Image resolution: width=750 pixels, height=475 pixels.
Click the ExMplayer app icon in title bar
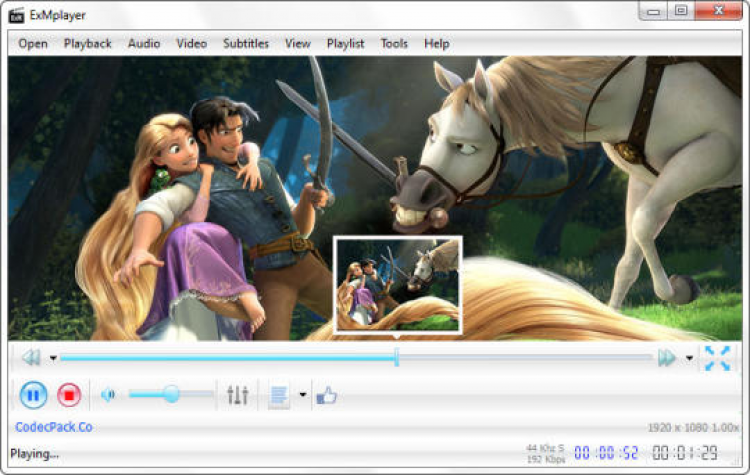pyautogui.click(x=16, y=15)
